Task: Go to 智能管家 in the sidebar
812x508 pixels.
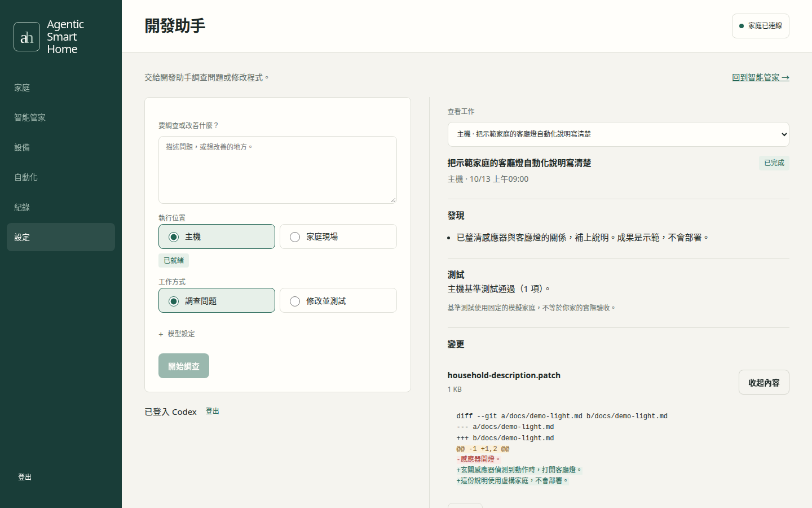Action: [x=61, y=117]
